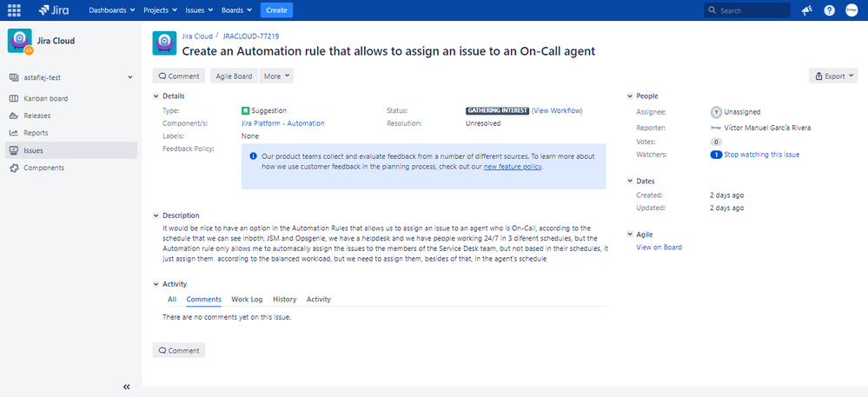Click the reporter name Victor Manuel García Rivera
Screen dimensions: 868x397
tap(768, 128)
